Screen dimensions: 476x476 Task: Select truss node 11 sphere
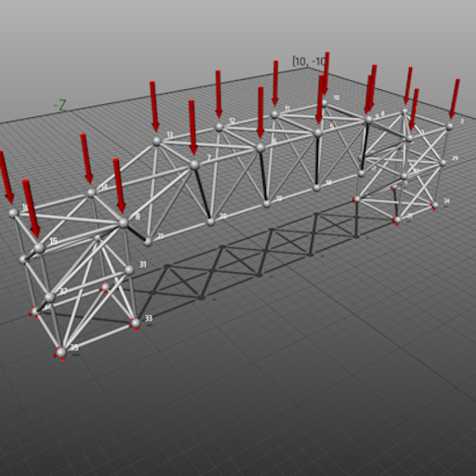pos(274,114)
